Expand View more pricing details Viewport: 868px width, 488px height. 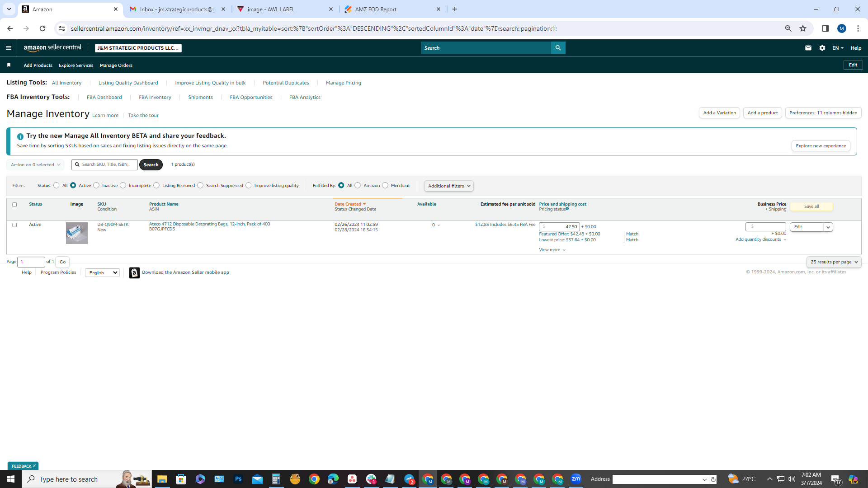552,250
